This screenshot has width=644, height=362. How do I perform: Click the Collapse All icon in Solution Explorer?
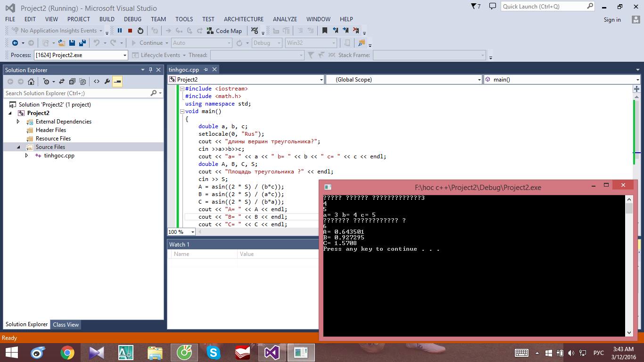point(72,82)
